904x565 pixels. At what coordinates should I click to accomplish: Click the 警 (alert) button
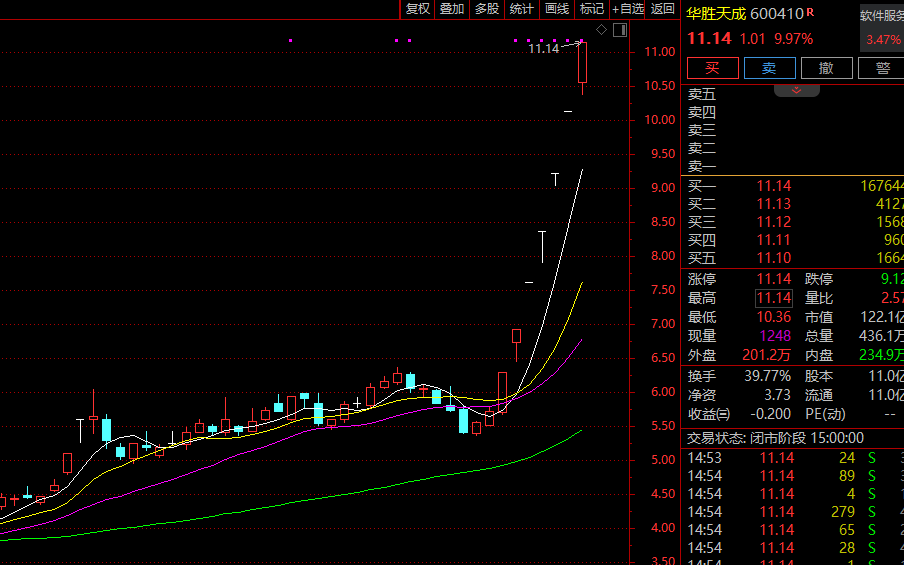[x=882, y=68]
